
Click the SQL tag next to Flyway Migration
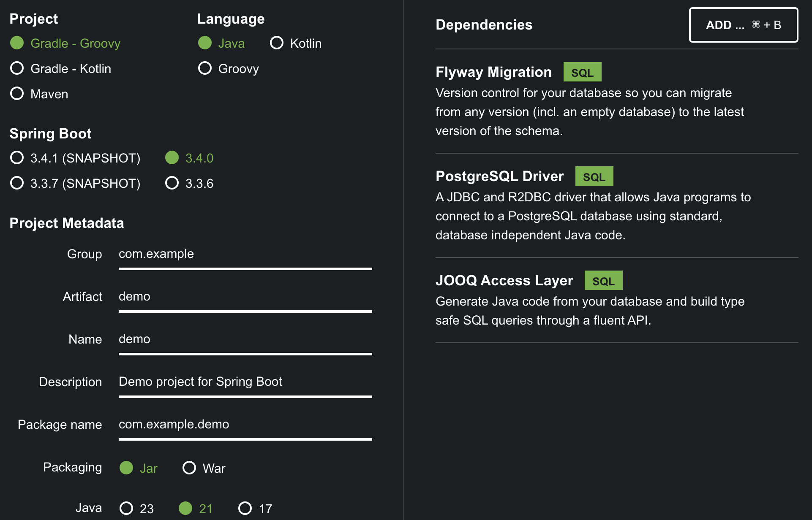click(582, 72)
